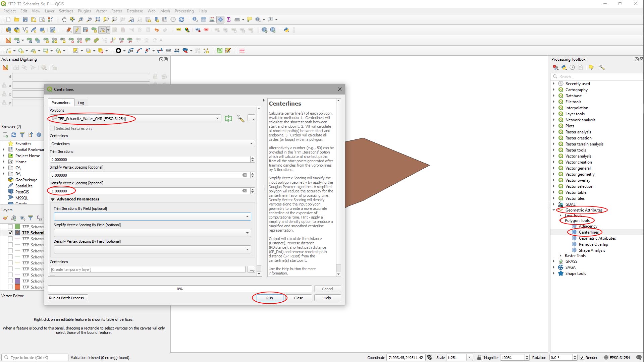Open the Python console icon
The height and width of the screenshot is (362, 644).
286,30
